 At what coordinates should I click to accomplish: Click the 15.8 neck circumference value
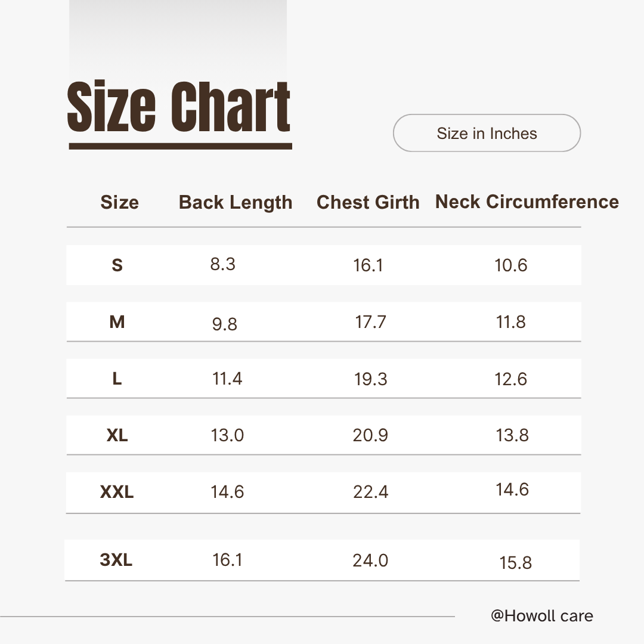515,562
